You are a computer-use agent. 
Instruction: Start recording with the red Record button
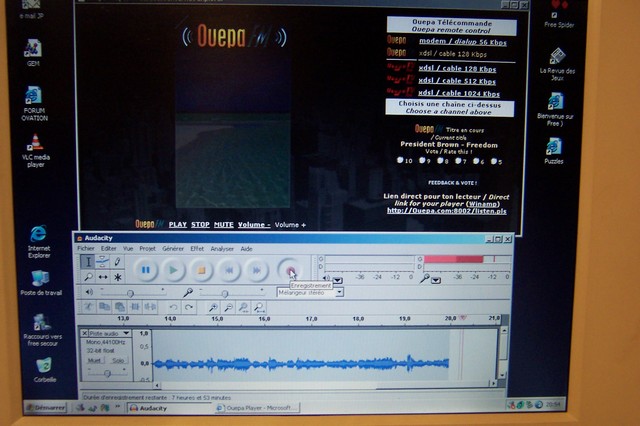[290, 270]
